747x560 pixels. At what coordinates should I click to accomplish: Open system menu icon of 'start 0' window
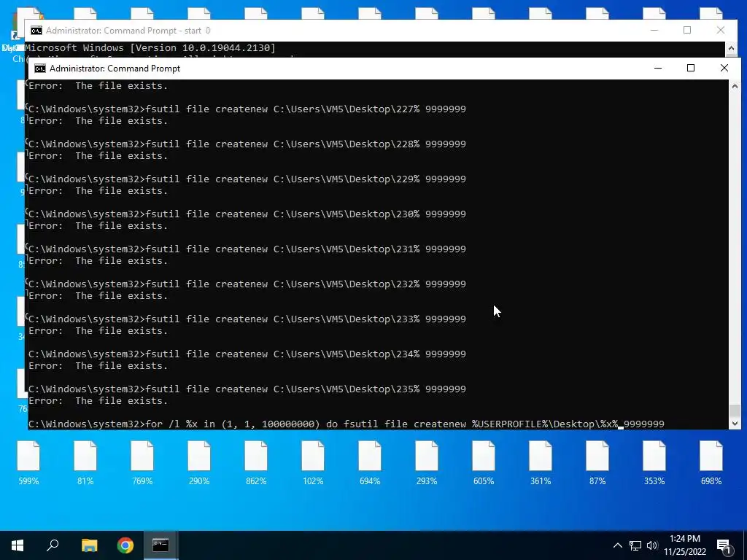(x=36, y=31)
